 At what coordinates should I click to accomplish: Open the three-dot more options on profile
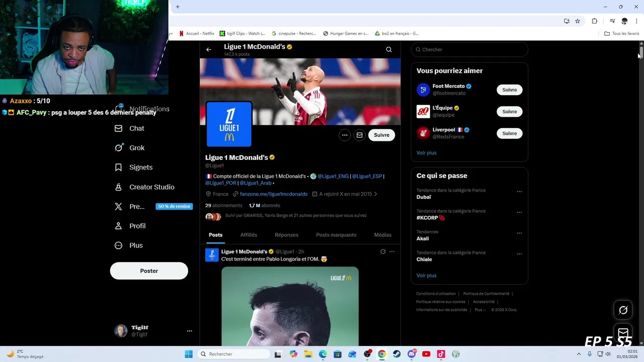click(x=345, y=135)
